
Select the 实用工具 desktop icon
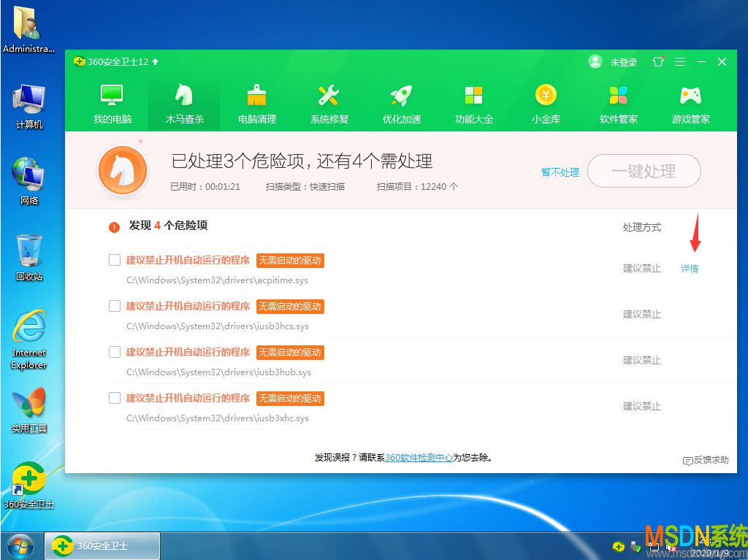tap(29, 410)
